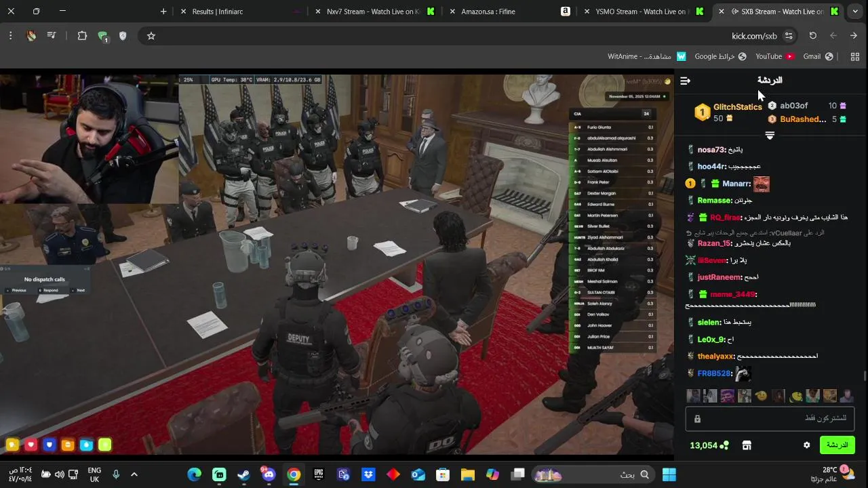Click username Remasse in chat
This screenshot has width=868, height=488.
point(715,201)
